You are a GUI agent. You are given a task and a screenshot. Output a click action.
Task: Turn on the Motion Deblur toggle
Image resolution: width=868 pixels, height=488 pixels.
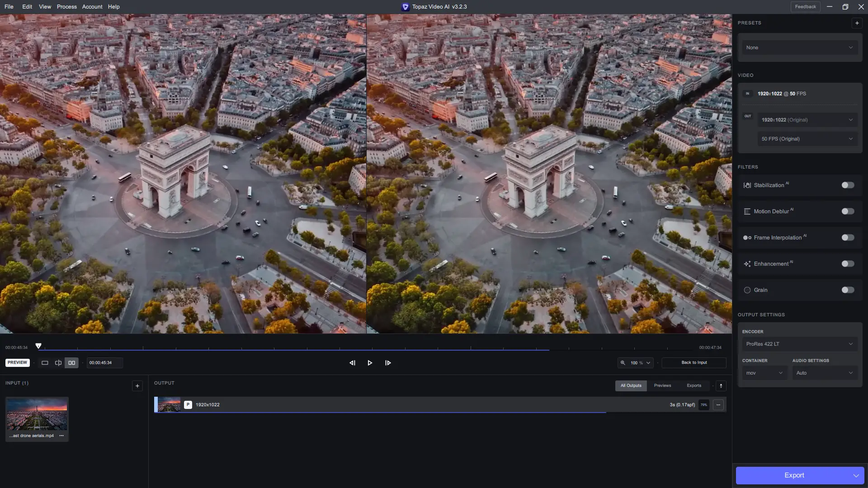pos(848,211)
